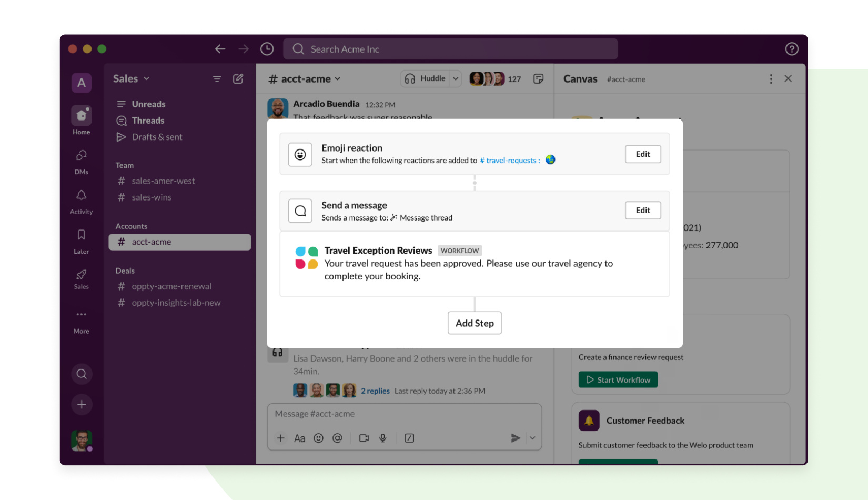
Task: Record a video clip icon in composer
Action: click(x=364, y=438)
